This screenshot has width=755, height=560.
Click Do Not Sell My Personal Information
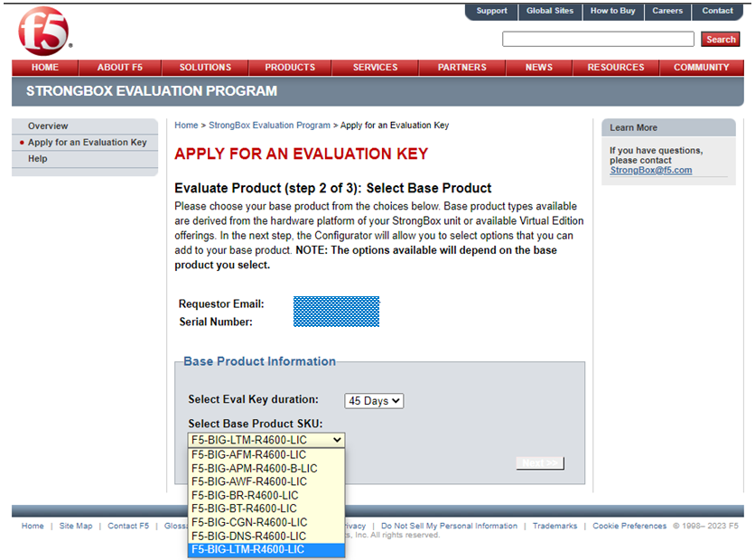tap(449, 526)
